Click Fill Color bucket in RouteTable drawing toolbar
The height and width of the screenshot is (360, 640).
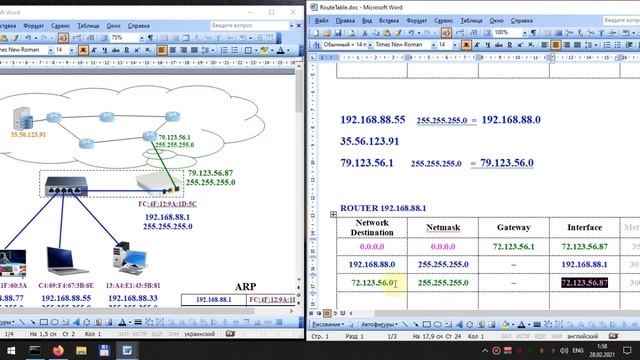pos(505,324)
